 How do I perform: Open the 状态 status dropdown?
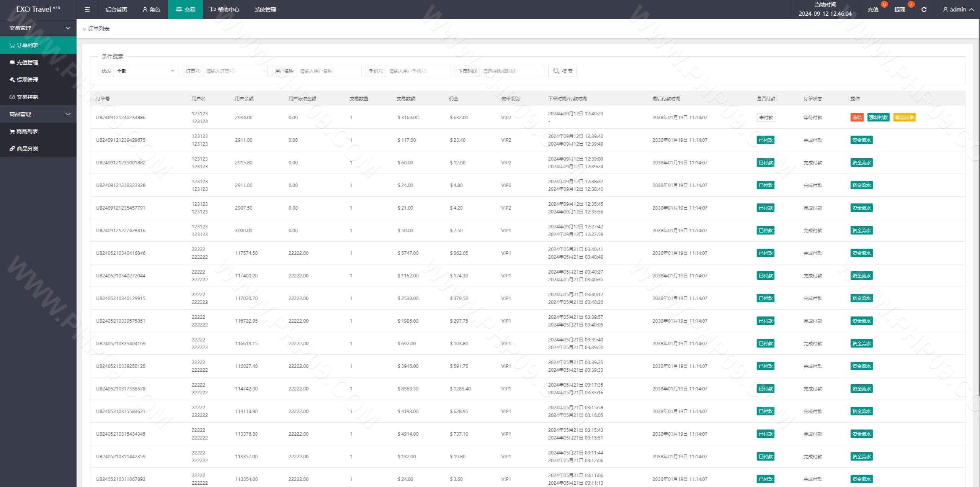click(145, 71)
